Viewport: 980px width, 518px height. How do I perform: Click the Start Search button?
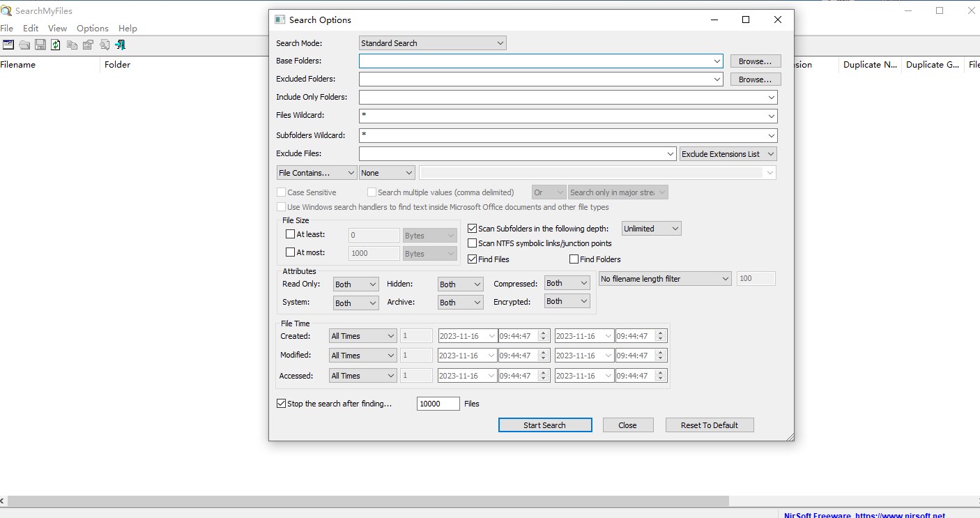pos(545,425)
